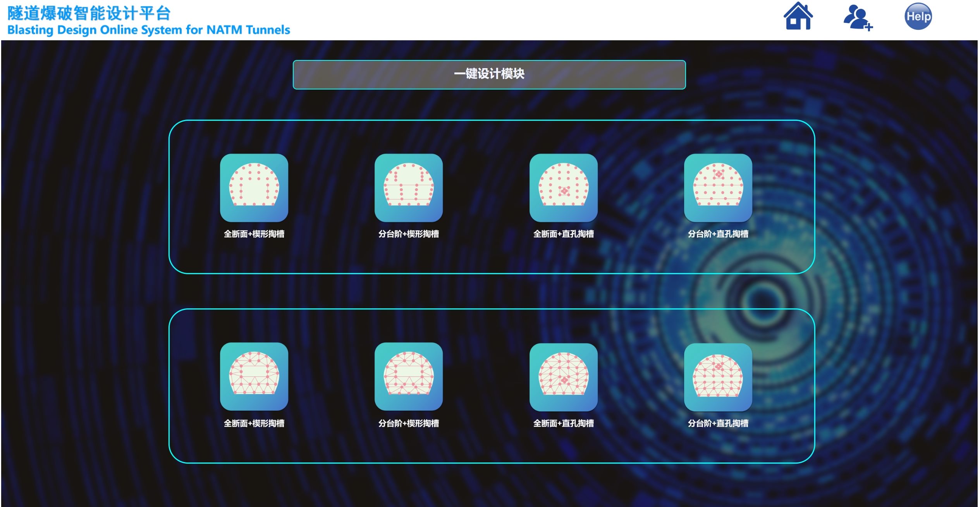
Task: Click the 一键设计模块 banner
Action: point(489,74)
